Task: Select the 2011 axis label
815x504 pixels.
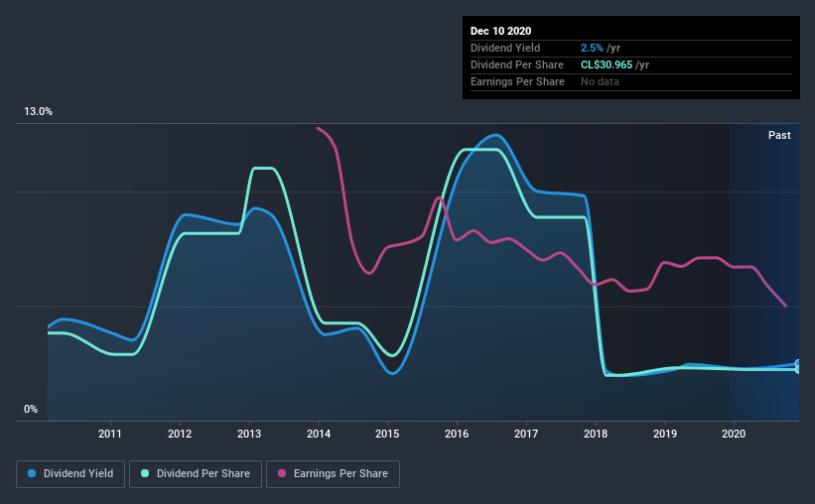Action: 109,434
